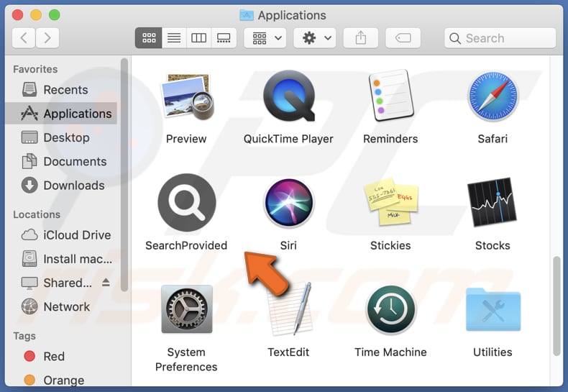
Task: Open the Stickies app
Action: [x=391, y=201]
